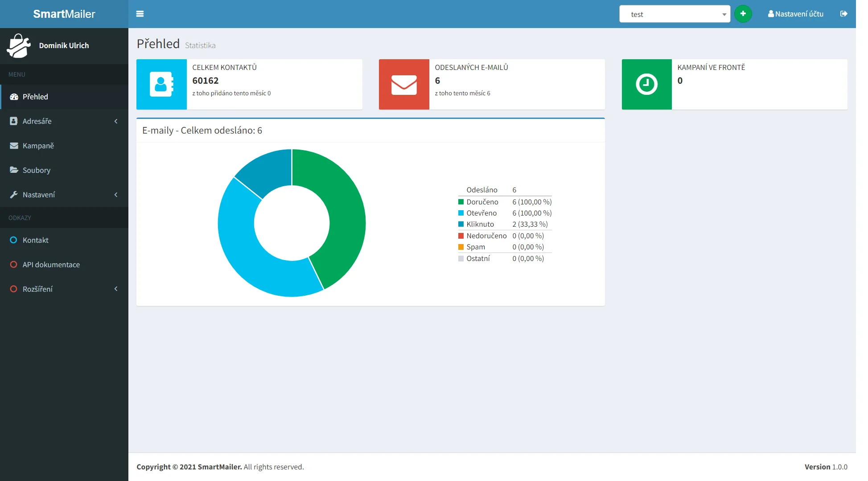Open Nastavení účtu account settings
This screenshot has width=868, height=481.
coord(795,14)
